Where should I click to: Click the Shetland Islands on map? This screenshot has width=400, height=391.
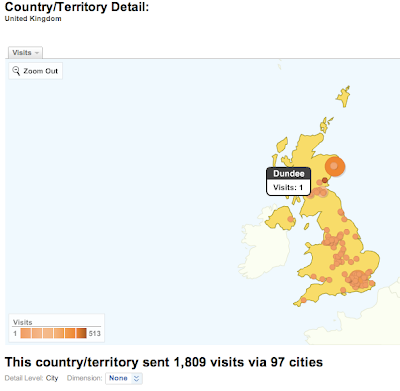coord(343,96)
